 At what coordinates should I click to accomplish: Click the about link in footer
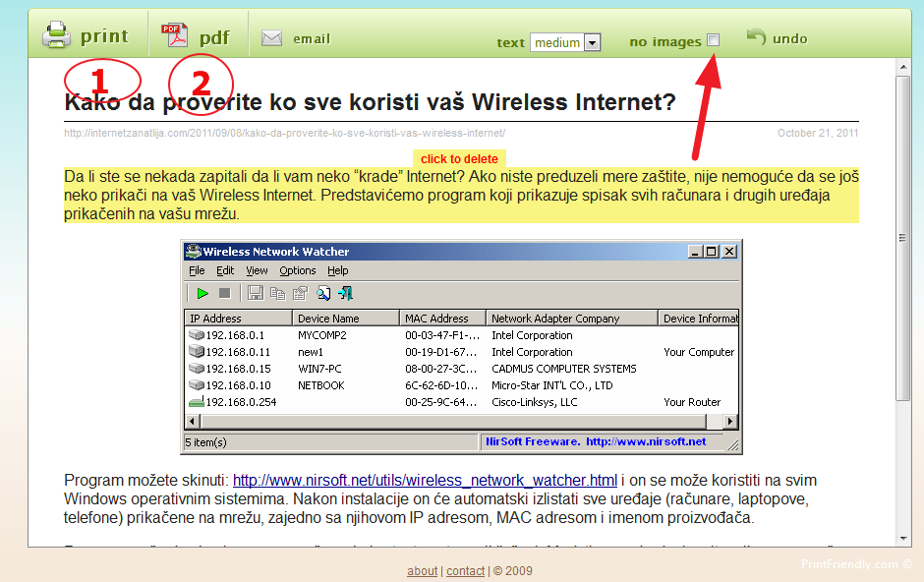click(423, 570)
